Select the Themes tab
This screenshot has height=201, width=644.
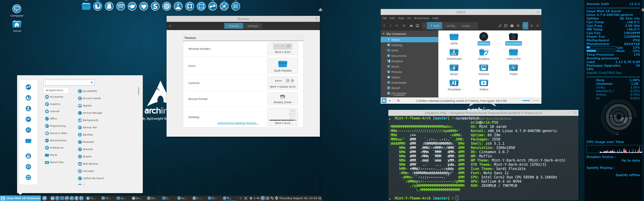click(x=233, y=26)
